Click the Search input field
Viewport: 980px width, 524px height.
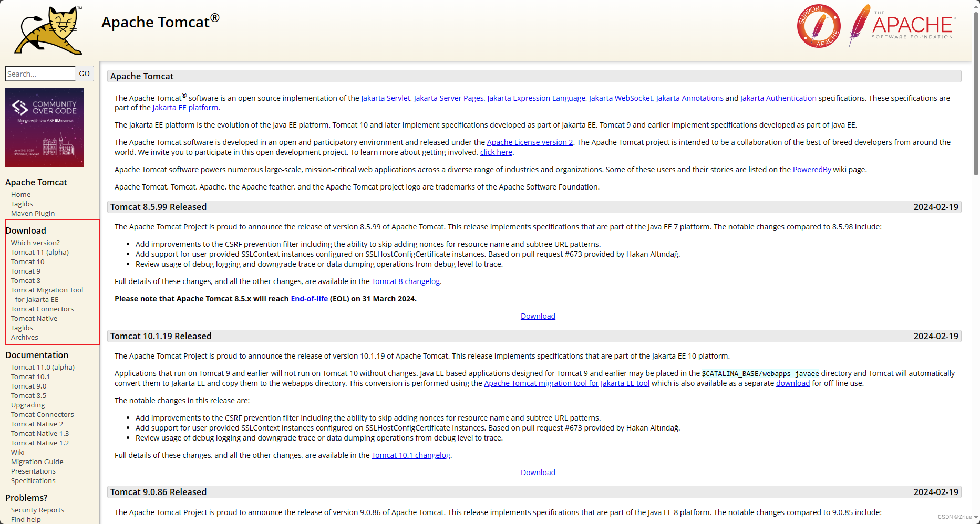point(40,74)
